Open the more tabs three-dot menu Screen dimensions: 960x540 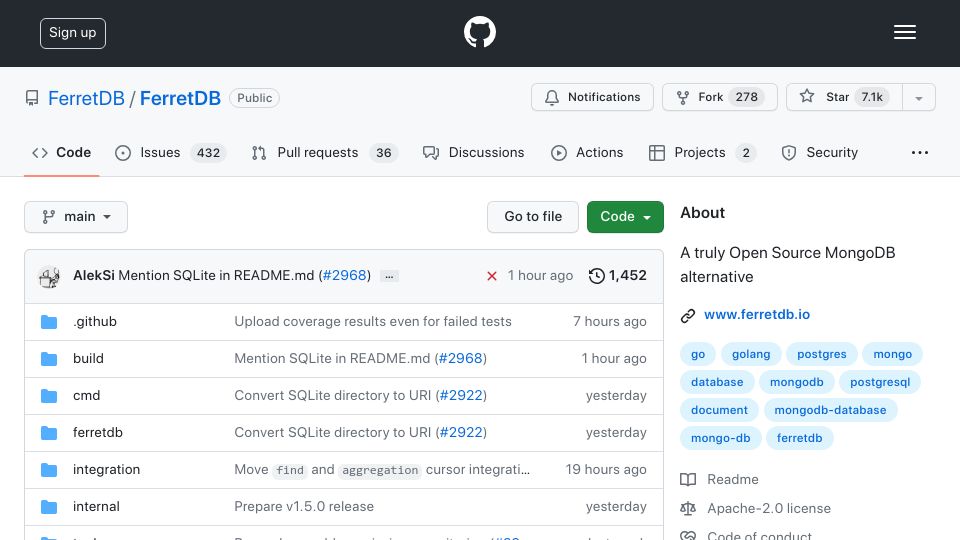[920, 152]
